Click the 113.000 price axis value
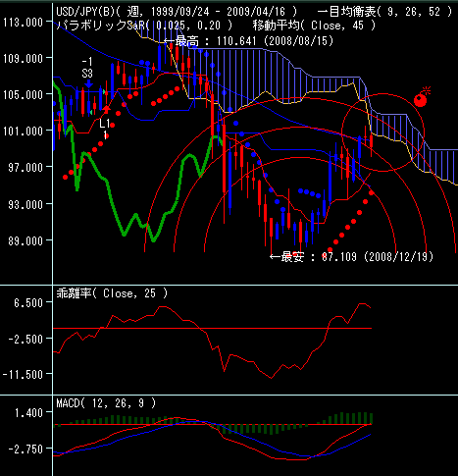 23,23
